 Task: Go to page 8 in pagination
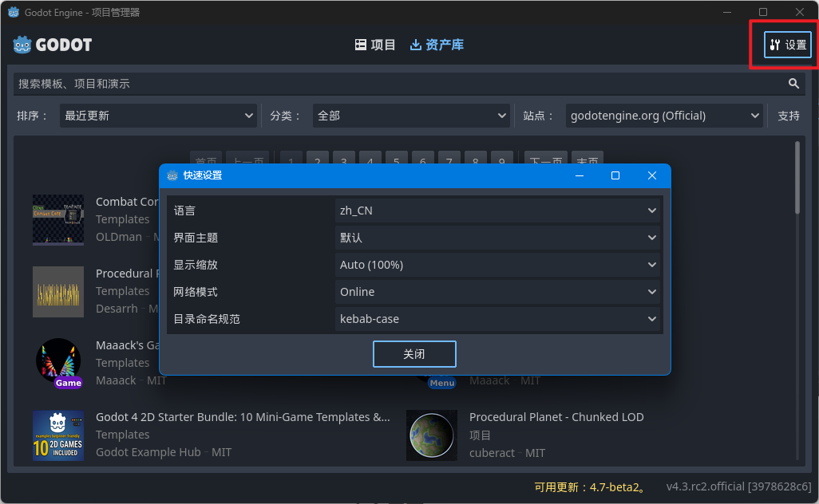coord(475,159)
